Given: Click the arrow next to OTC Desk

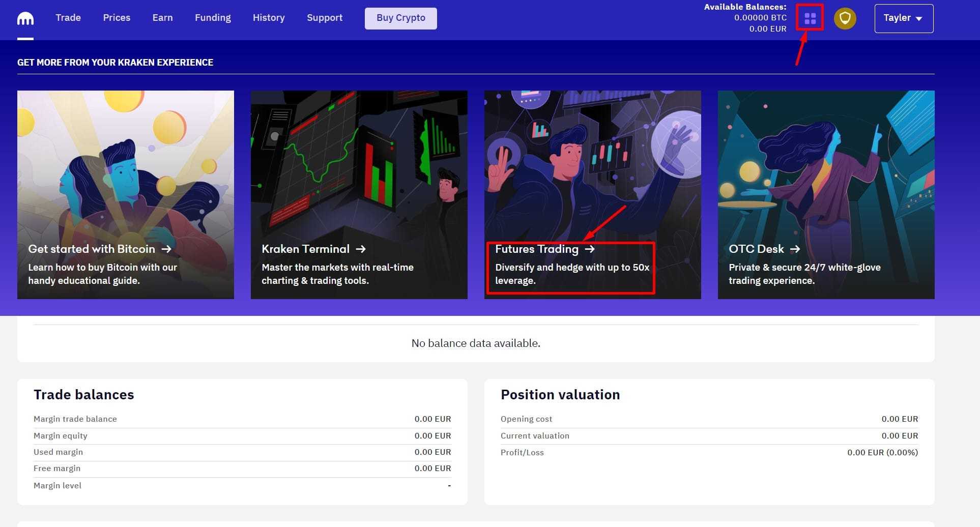Looking at the screenshot, I should (x=795, y=249).
